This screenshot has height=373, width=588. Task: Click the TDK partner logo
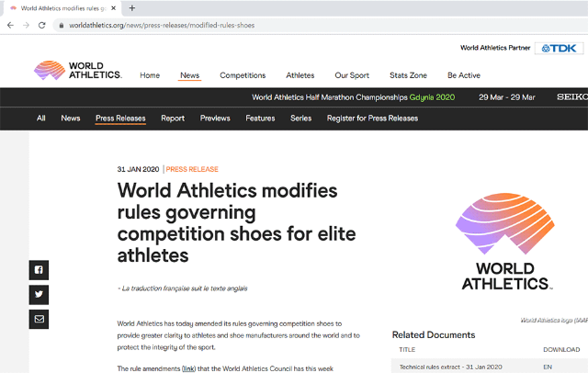[560, 48]
